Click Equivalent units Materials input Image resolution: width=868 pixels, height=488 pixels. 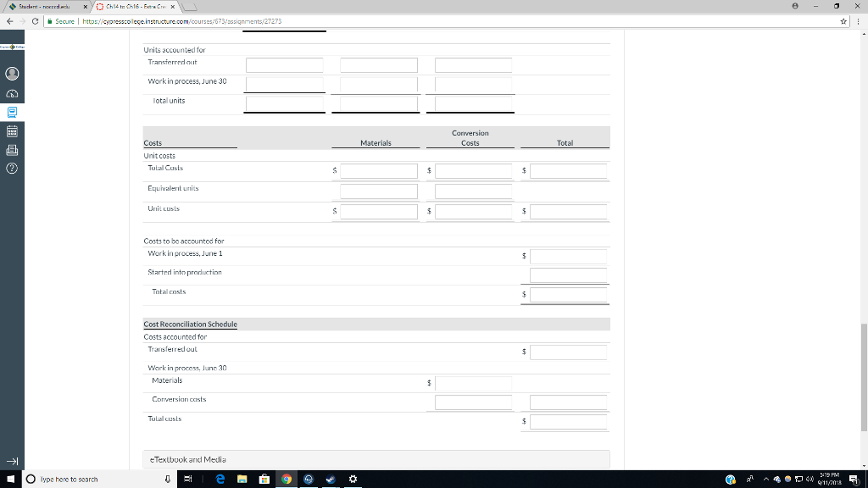point(379,191)
